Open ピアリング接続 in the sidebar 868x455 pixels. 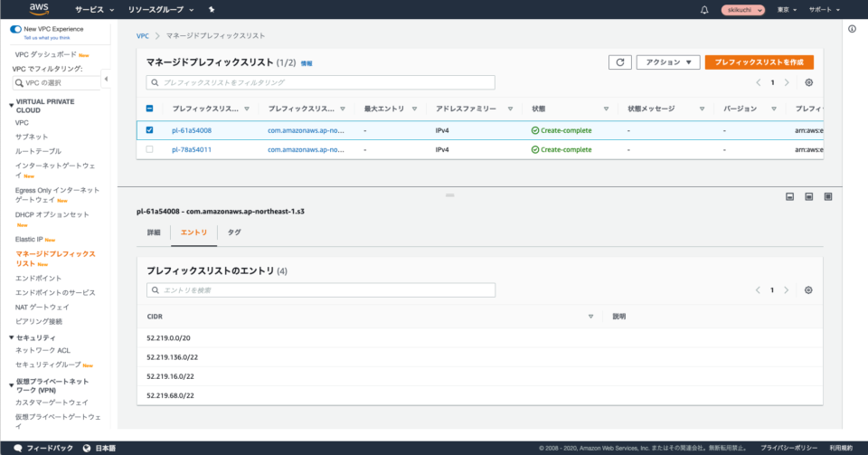pos(39,322)
